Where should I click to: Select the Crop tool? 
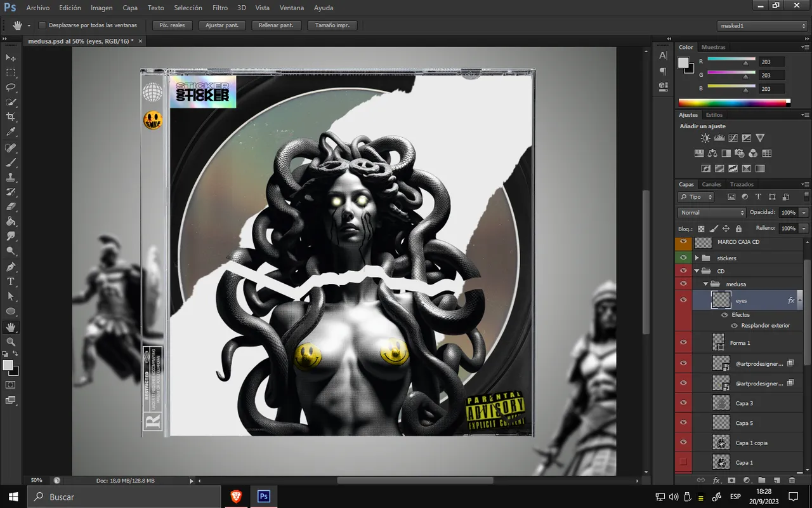click(11, 117)
